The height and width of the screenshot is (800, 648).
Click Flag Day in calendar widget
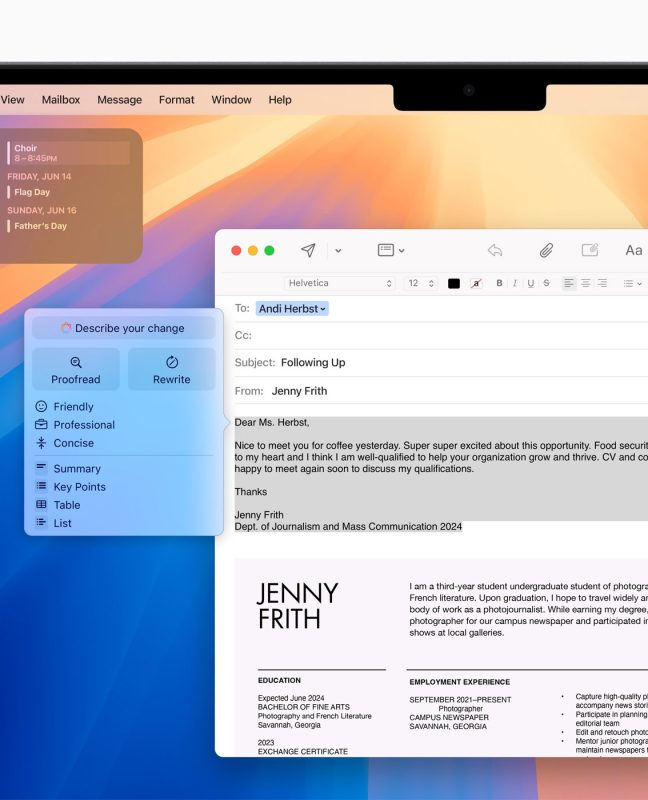32,192
